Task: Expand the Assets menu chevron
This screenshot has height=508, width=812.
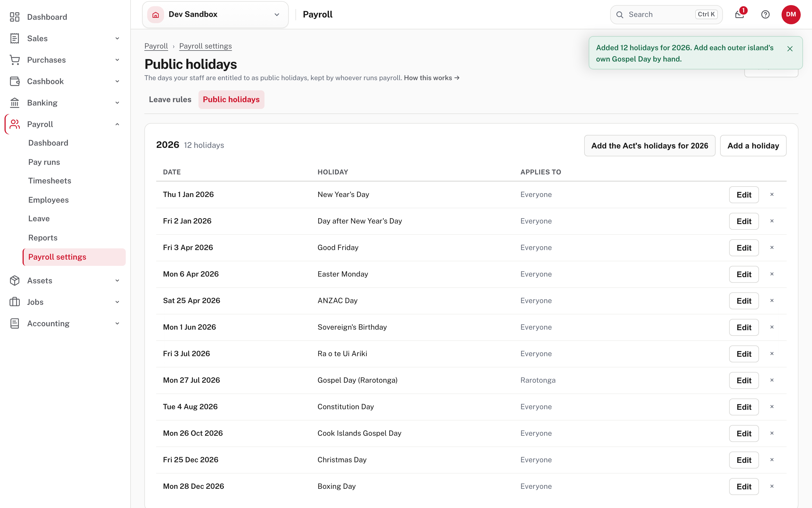Action: coord(117,281)
